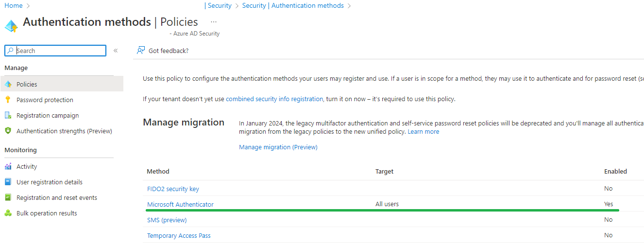
Task: Click the Registration campaign icon
Action: 8,115
